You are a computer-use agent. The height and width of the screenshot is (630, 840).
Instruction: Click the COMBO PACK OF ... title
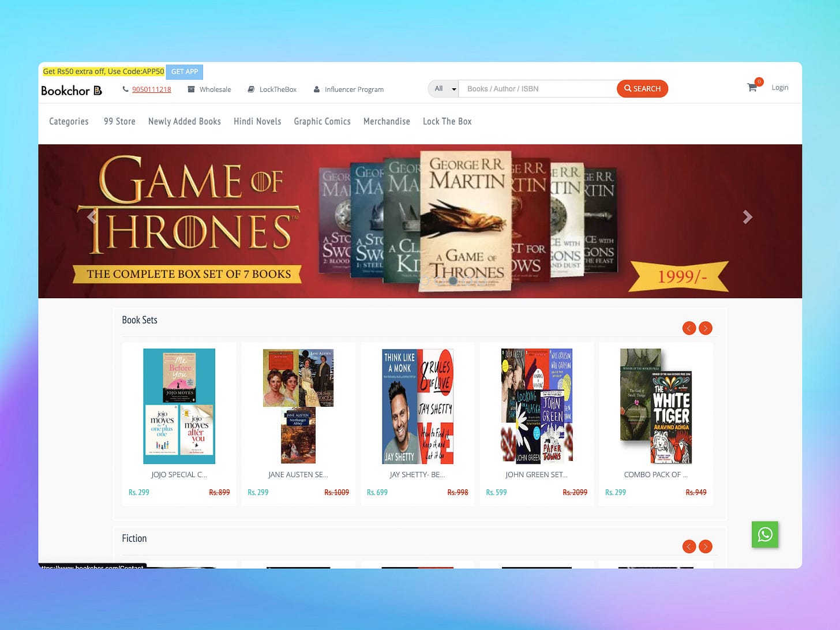(656, 475)
